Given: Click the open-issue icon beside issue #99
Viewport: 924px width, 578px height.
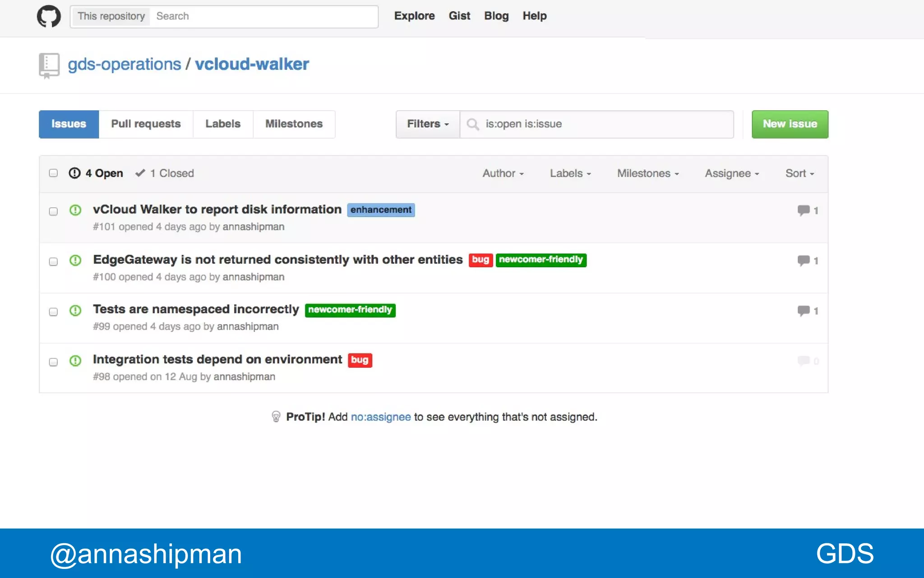Looking at the screenshot, I should click(x=75, y=311).
